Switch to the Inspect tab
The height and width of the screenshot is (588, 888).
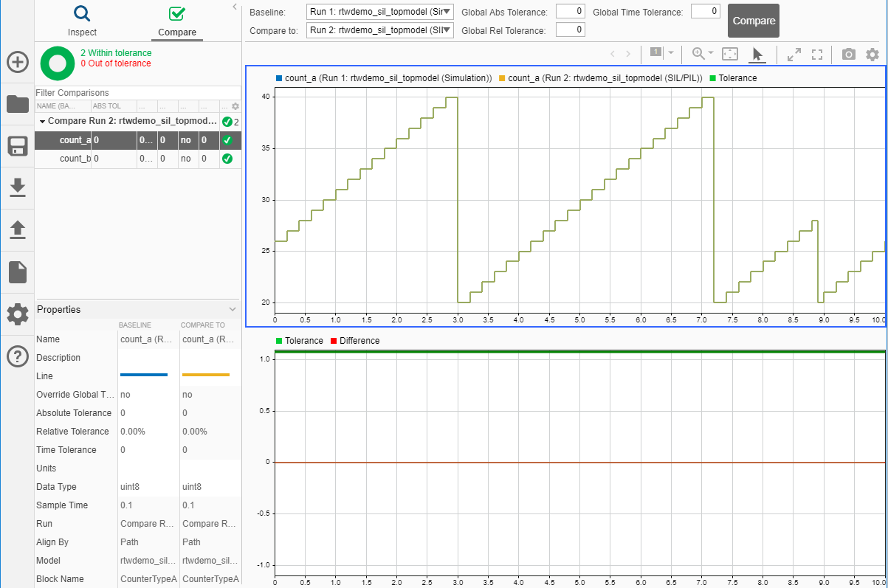coord(82,21)
